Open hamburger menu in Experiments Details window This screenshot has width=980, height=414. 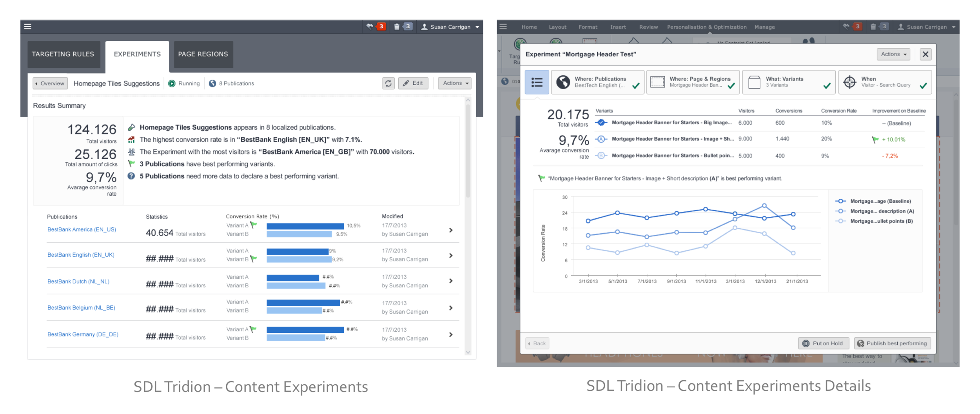503,27
